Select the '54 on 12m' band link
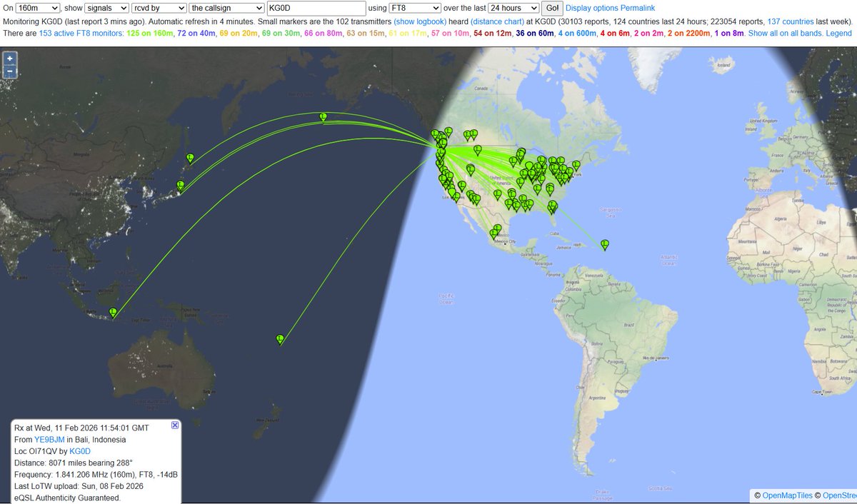 tap(491, 34)
